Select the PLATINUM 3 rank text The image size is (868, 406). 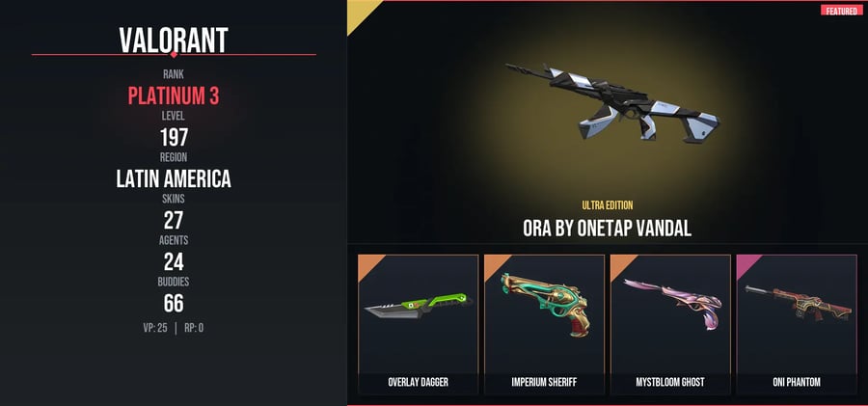click(174, 96)
